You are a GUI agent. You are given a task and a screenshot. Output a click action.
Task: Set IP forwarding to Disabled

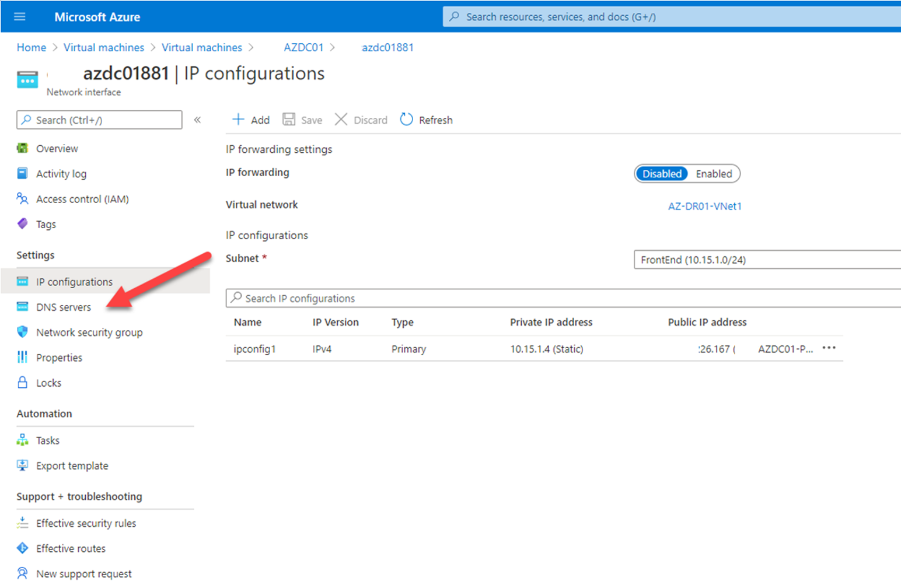662,174
